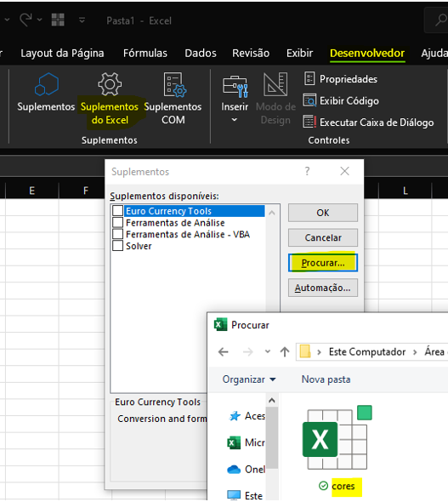Open the redo dropdown arrow
Image resolution: width=448 pixels, height=502 pixels.
pyautogui.click(x=39, y=20)
